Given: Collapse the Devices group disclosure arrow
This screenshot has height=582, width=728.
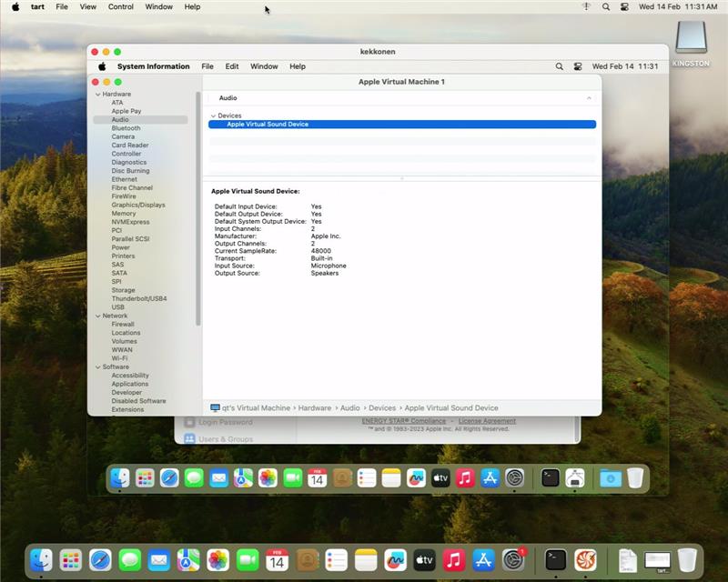Looking at the screenshot, I should click(x=213, y=115).
